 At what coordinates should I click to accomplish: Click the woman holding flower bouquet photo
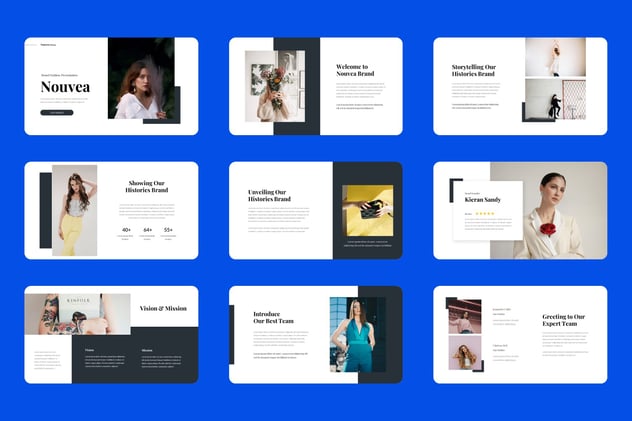pos(275,86)
